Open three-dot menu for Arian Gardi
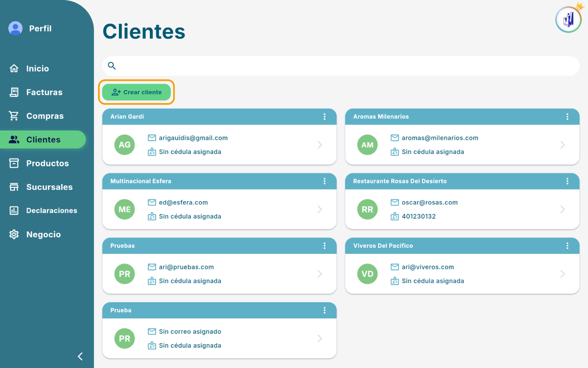588x368 pixels. click(x=324, y=117)
